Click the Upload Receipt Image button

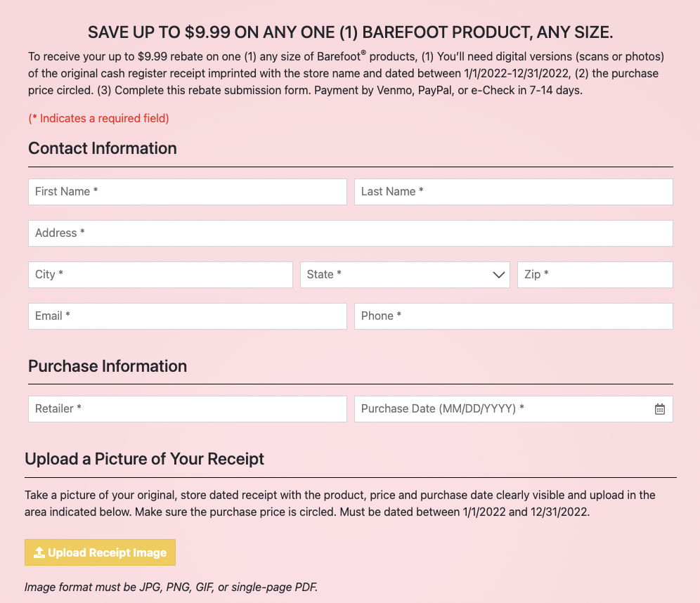(100, 552)
